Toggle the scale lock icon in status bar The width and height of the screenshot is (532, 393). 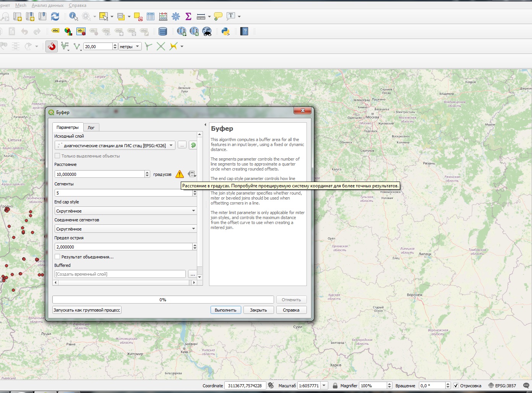pos(335,385)
